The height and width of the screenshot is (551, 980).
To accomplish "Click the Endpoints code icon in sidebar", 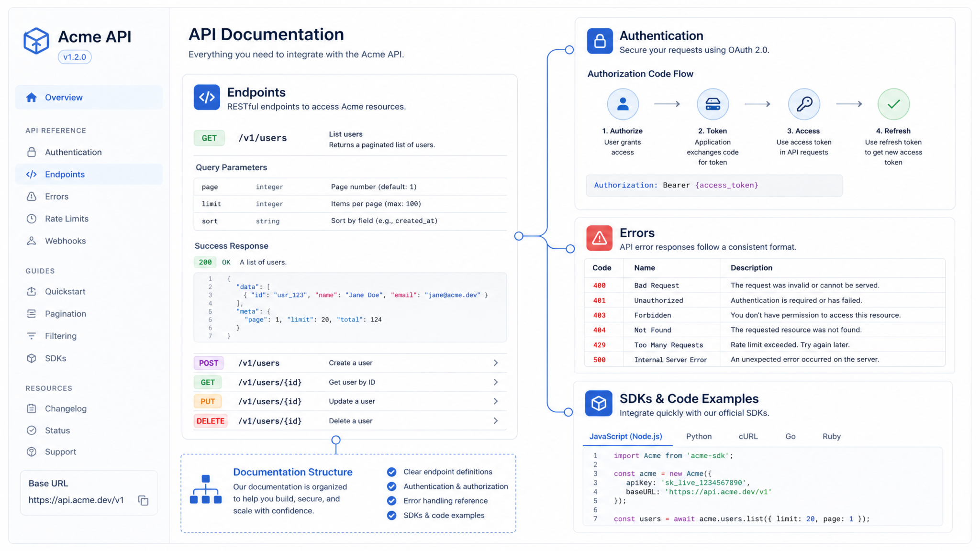I will pos(32,175).
